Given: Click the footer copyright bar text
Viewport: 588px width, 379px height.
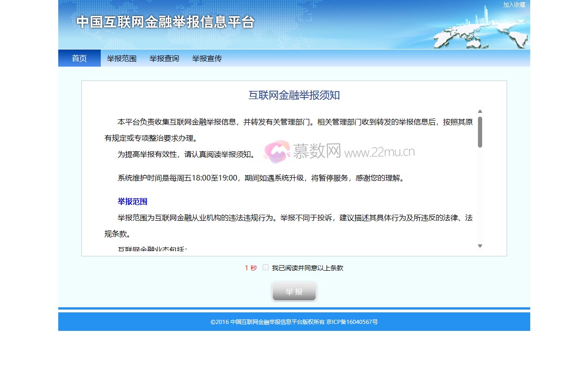Looking at the screenshot, I should tap(294, 322).
